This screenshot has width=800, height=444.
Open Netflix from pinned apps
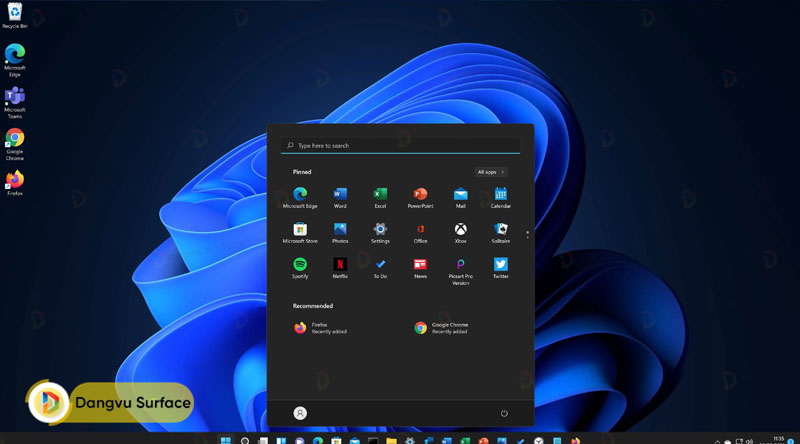pyautogui.click(x=340, y=265)
